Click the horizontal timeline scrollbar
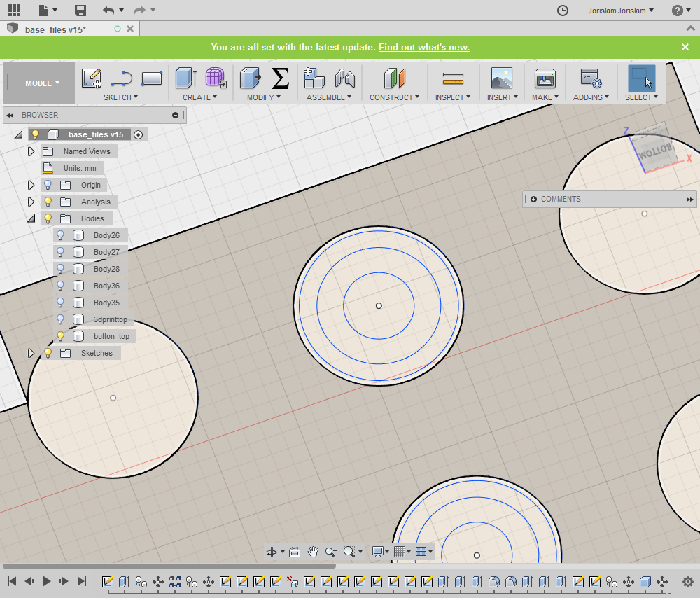This screenshot has height=598, width=700. coord(169,566)
